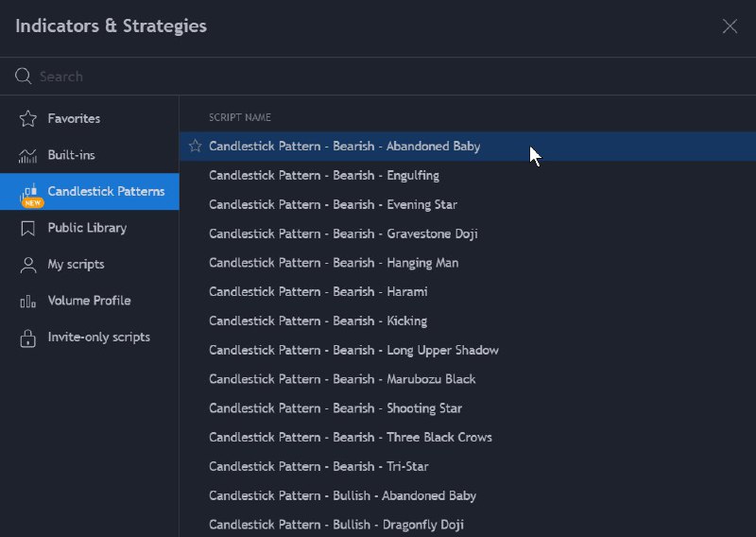Add Bearish Three Black Crows indicator

coord(468,437)
